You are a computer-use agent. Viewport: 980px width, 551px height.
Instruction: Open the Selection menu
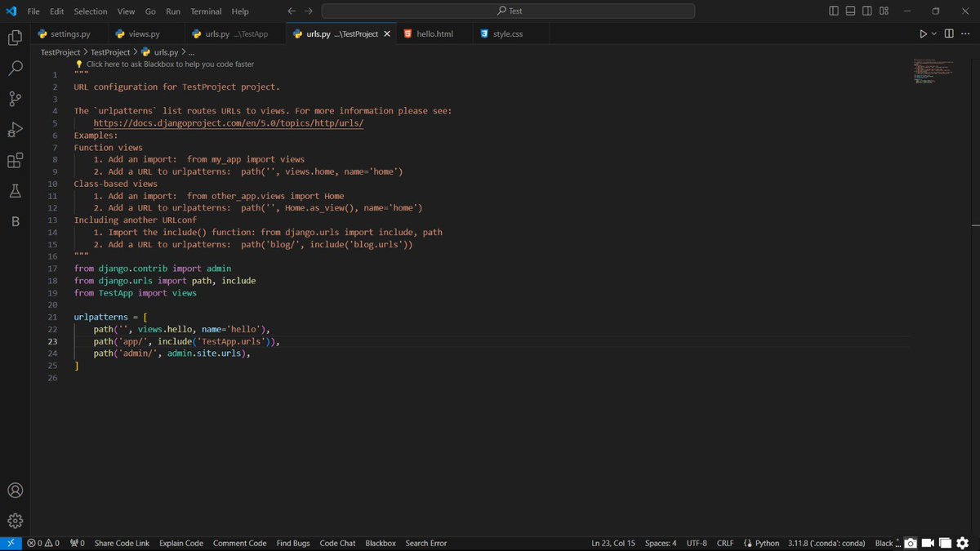pos(91,11)
